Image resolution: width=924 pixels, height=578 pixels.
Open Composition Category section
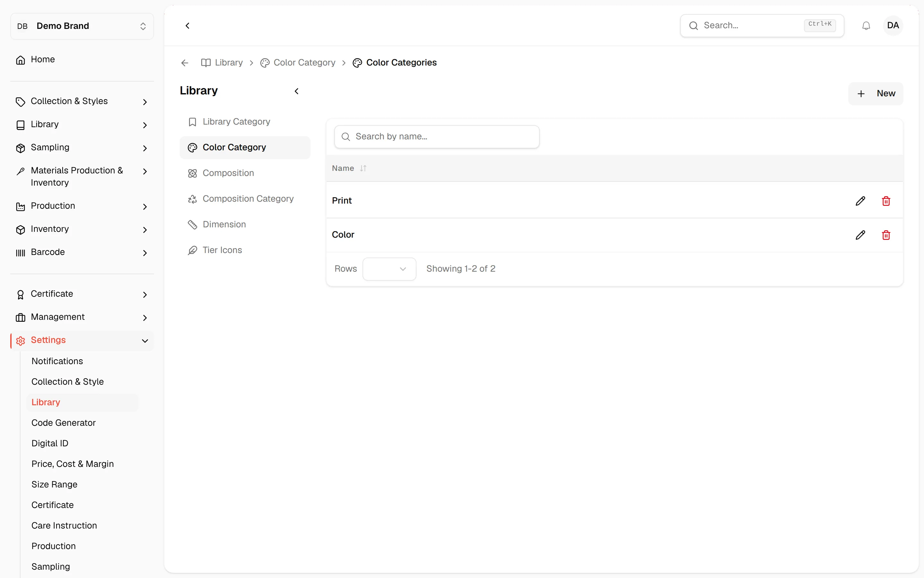(245, 199)
